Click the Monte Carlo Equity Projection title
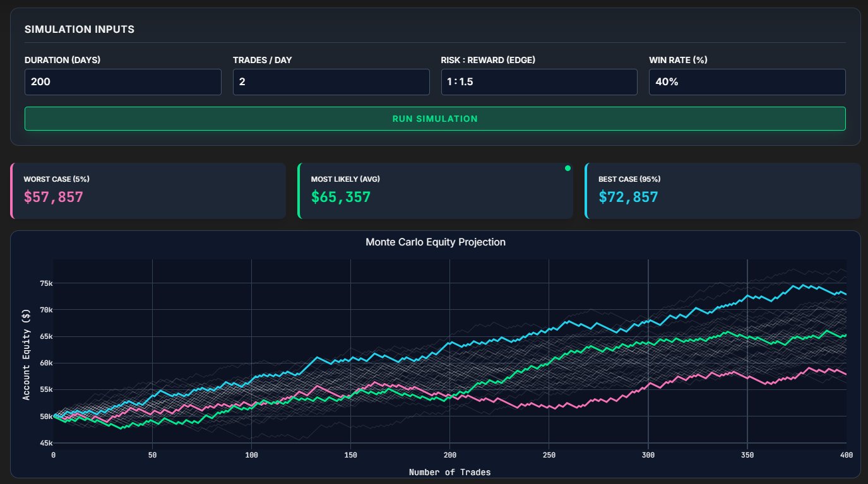 pyautogui.click(x=434, y=242)
